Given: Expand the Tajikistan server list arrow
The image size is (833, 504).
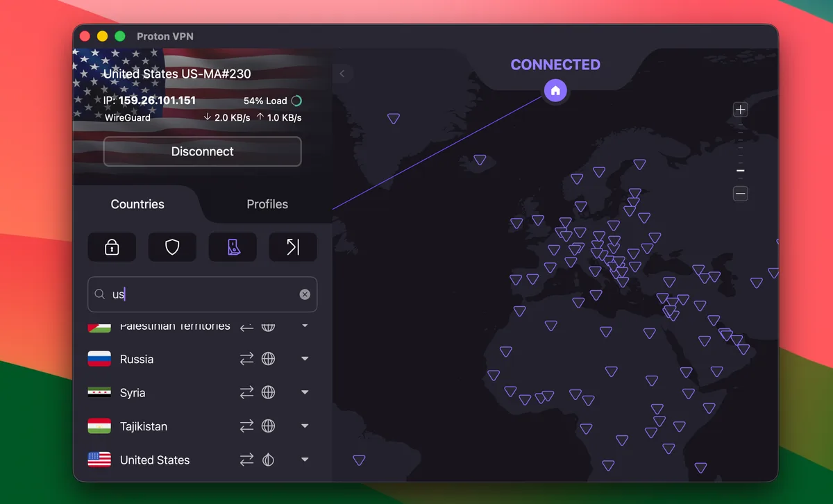Looking at the screenshot, I should (x=305, y=426).
